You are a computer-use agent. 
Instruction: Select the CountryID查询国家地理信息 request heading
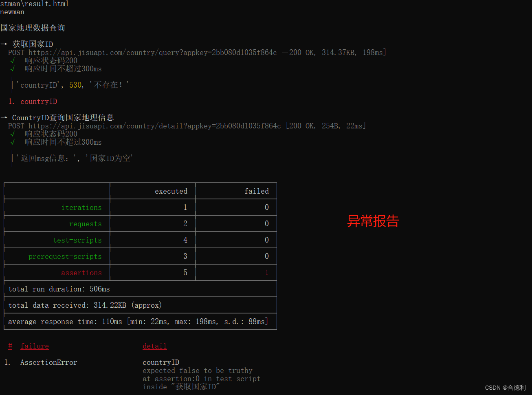(63, 118)
